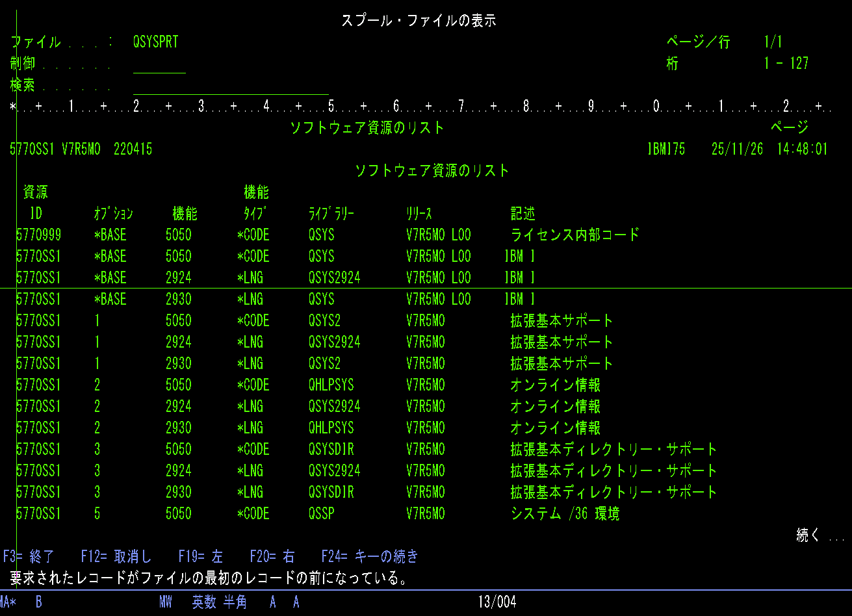Image resolution: width=852 pixels, height=616 pixels.
Task: Click the date 25/11/26
Action: coord(738,149)
